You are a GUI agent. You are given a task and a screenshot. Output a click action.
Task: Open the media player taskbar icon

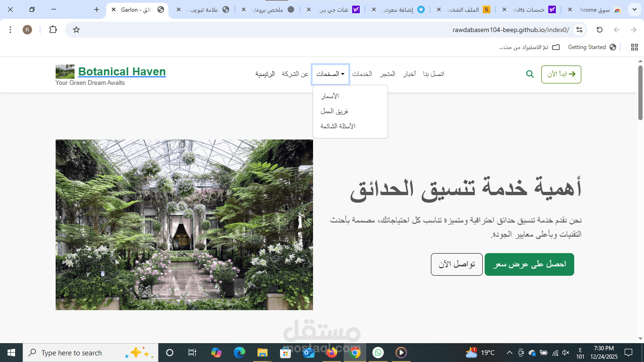[401, 353]
